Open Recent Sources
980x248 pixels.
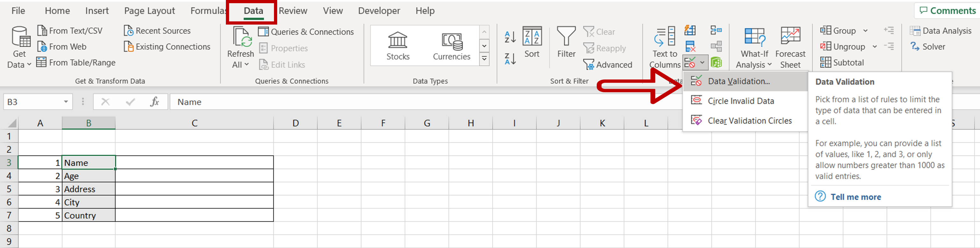pyautogui.click(x=157, y=30)
